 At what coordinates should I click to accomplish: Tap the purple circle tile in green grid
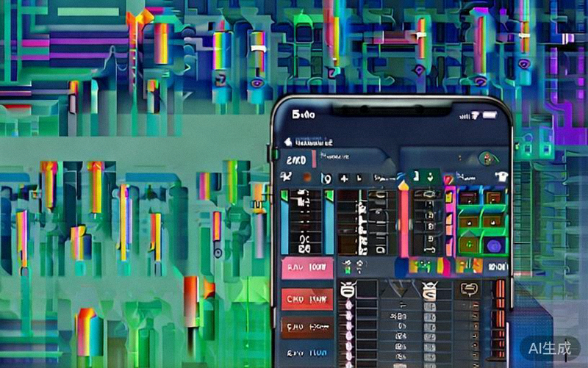click(x=494, y=246)
